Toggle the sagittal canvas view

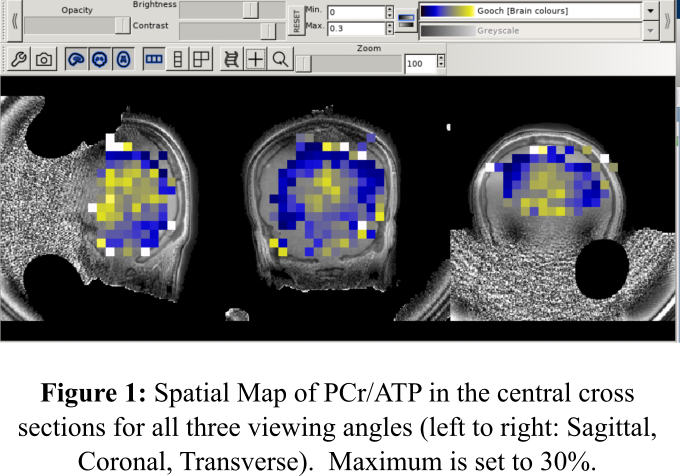[76, 60]
